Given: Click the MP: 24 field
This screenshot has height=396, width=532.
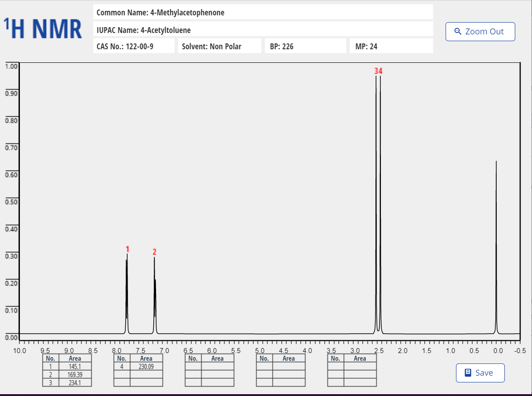Looking at the screenshot, I should [x=391, y=46].
